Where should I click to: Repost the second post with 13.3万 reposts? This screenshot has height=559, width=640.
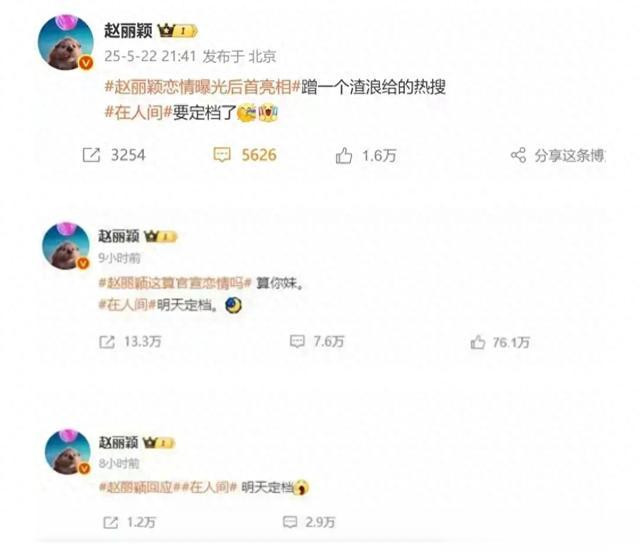click(107, 342)
